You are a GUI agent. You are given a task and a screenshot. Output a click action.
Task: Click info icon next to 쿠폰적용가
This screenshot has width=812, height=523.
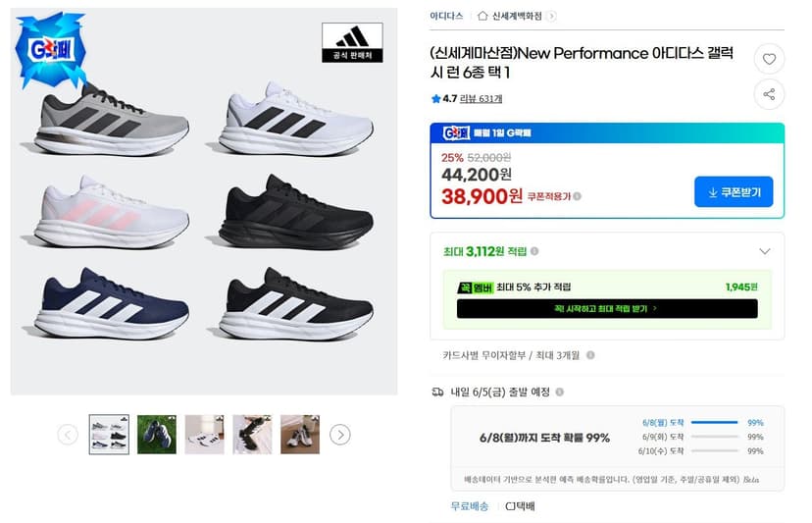pyautogui.click(x=577, y=196)
